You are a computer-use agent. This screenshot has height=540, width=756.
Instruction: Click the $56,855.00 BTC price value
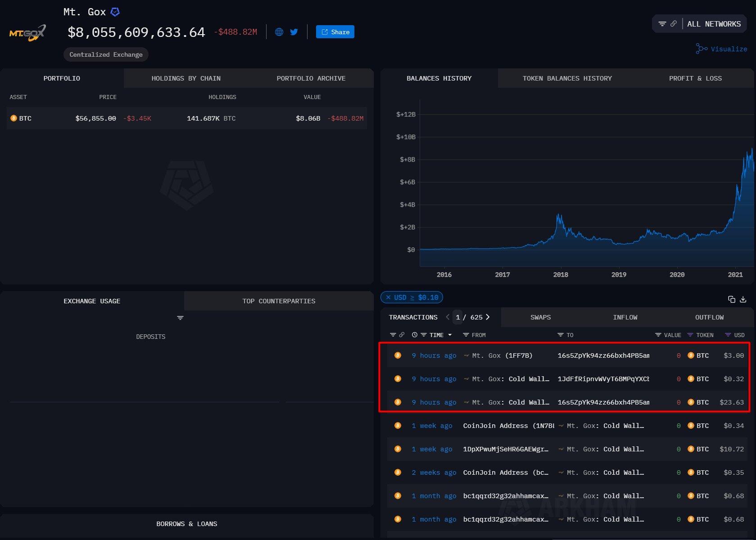tap(95, 118)
